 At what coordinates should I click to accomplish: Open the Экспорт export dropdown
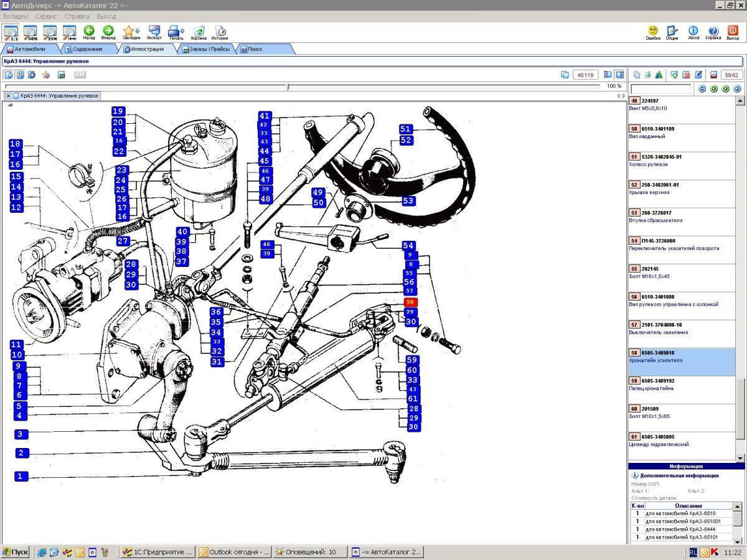tap(154, 32)
